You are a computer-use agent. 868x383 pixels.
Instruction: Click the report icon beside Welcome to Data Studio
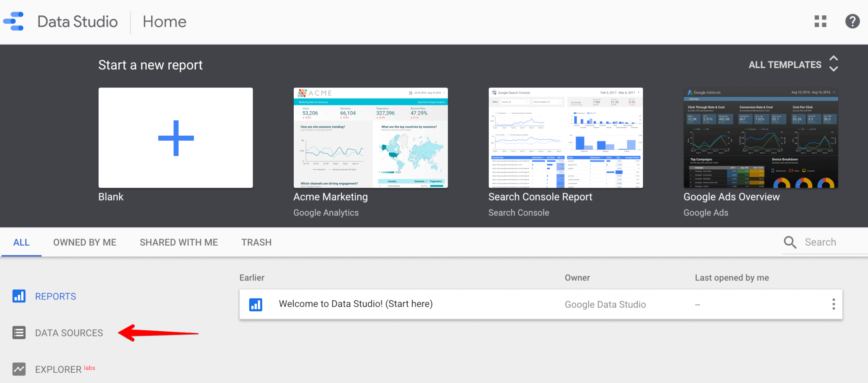coord(256,304)
